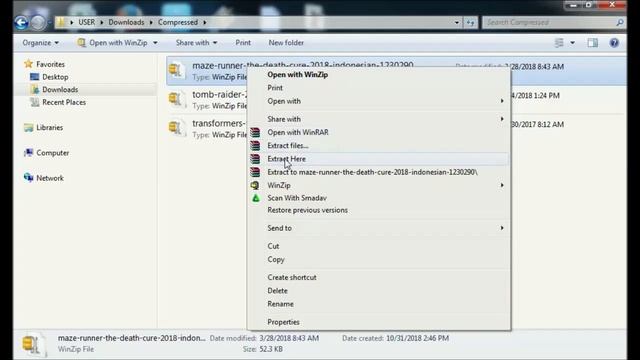
Task: Click in the Search Compressed field
Action: [549, 22]
